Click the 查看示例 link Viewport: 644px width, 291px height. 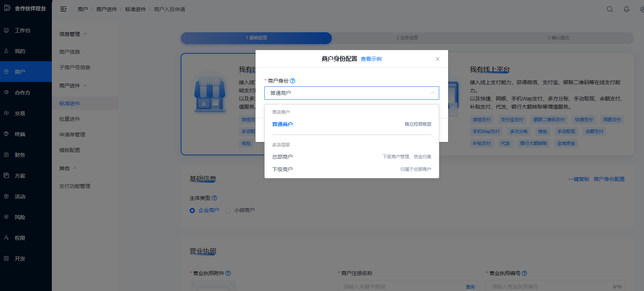tap(371, 59)
